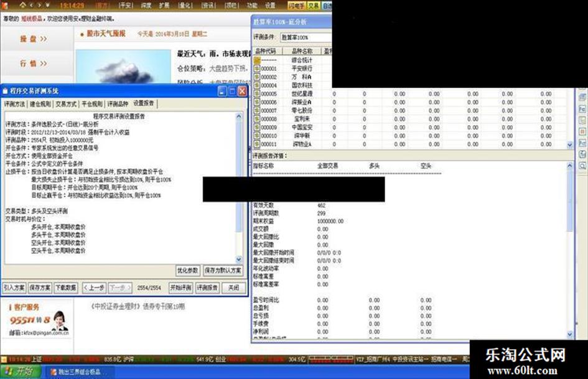Click the application logo at top-left corner

[x=5, y=5]
